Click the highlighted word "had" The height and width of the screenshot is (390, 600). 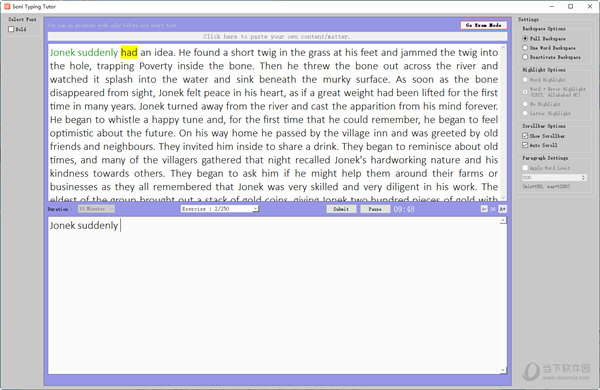pos(129,52)
